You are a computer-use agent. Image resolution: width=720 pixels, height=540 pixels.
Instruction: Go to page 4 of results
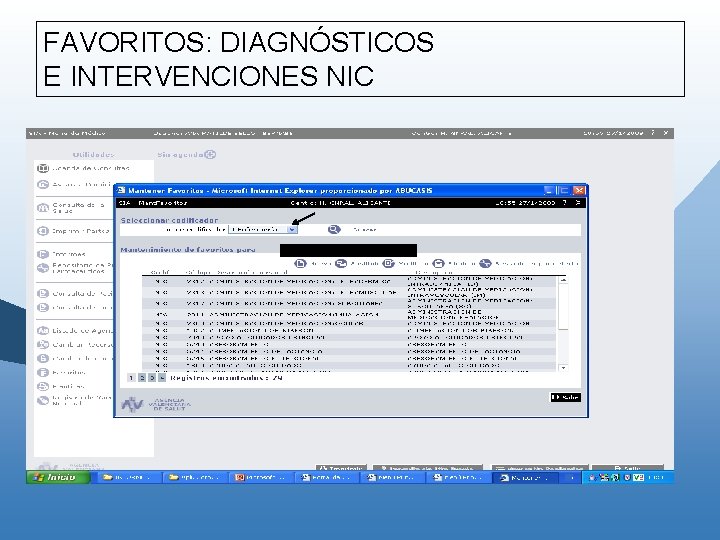pos(162,378)
